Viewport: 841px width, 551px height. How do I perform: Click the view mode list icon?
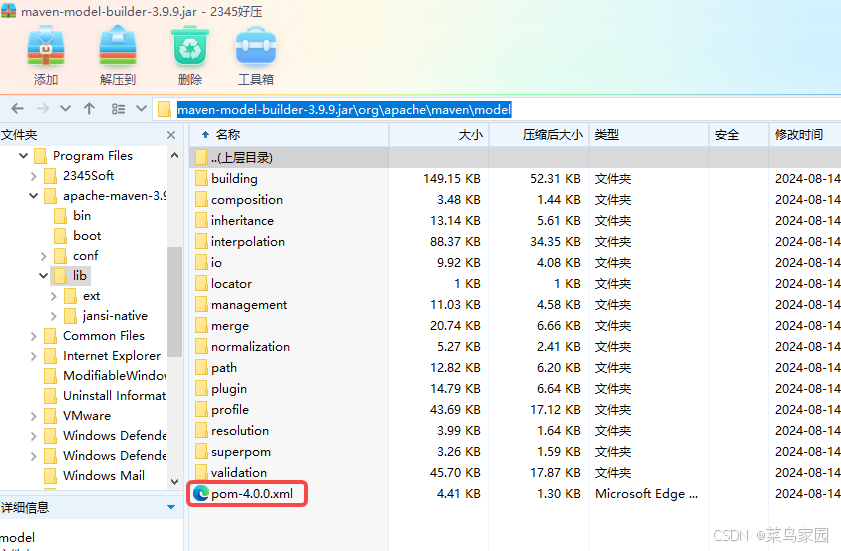pos(118,109)
